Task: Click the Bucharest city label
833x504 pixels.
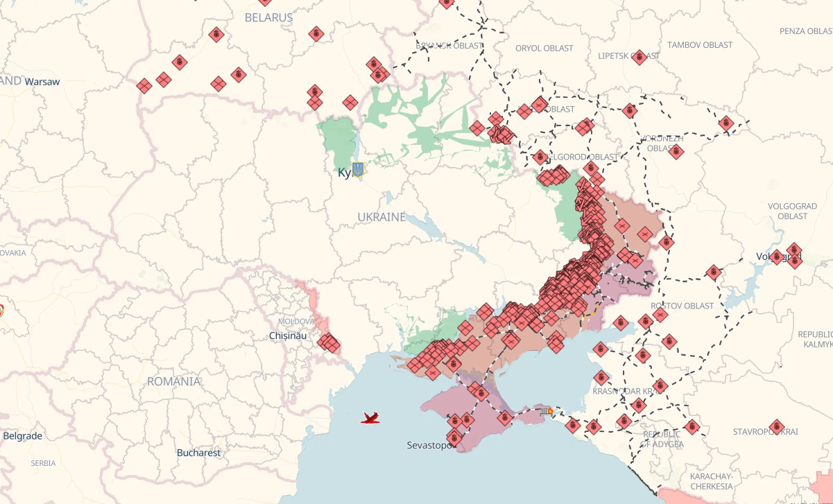Action: (x=198, y=453)
